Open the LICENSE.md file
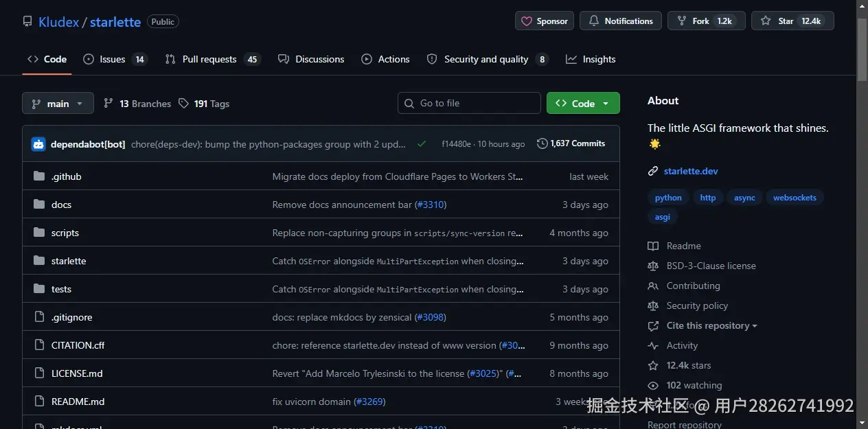The height and width of the screenshot is (429, 868). [77, 373]
